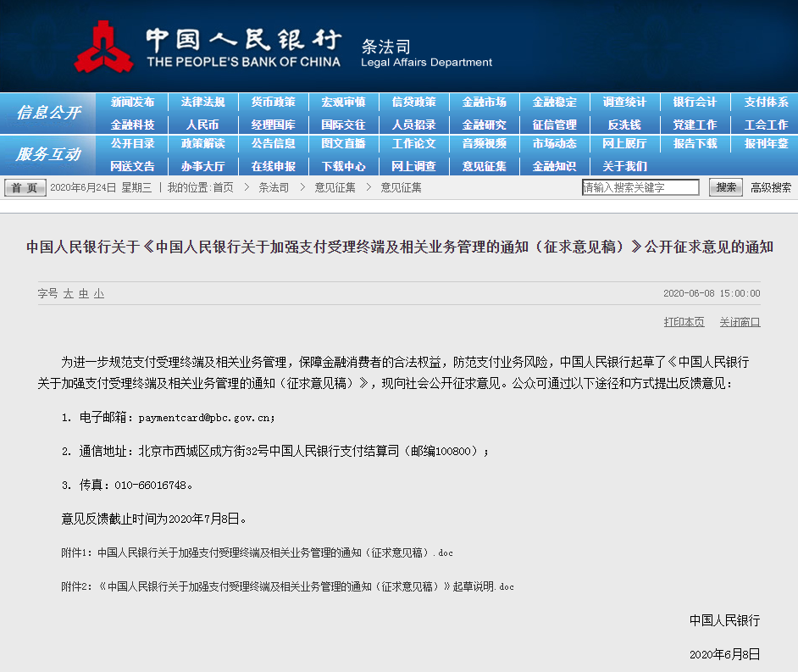Click 打印本页 print link
The height and width of the screenshot is (672, 798).
[684, 322]
